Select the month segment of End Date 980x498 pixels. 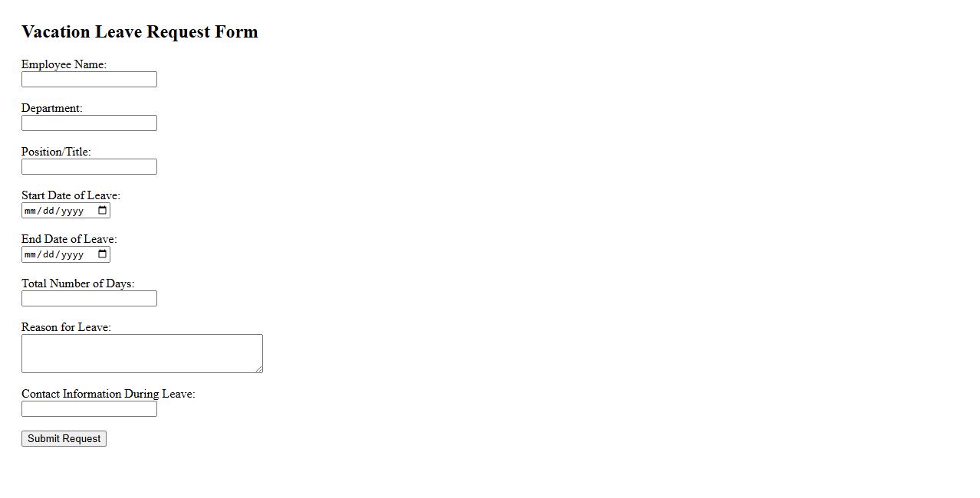point(31,254)
